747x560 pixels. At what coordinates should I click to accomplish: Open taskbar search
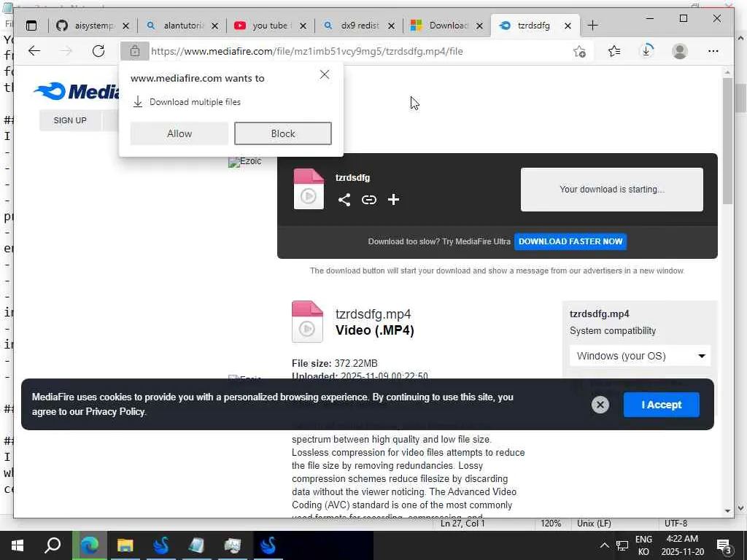(x=53, y=545)
